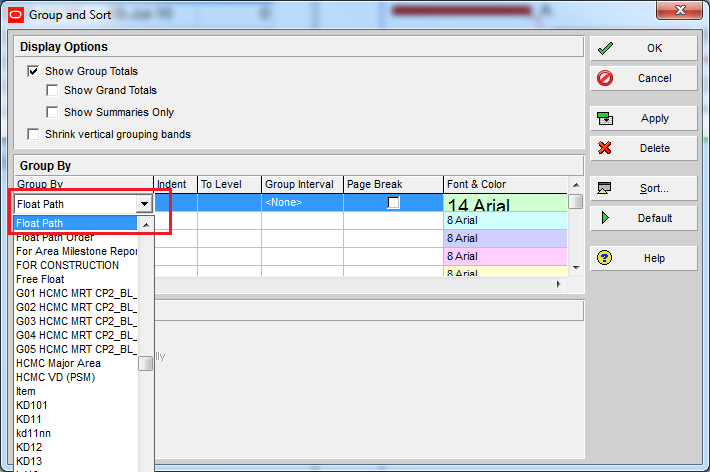The image size is (710, 472).
Task: Enable Show Grand Totals checkbox
Action: (x=53, y=91)
